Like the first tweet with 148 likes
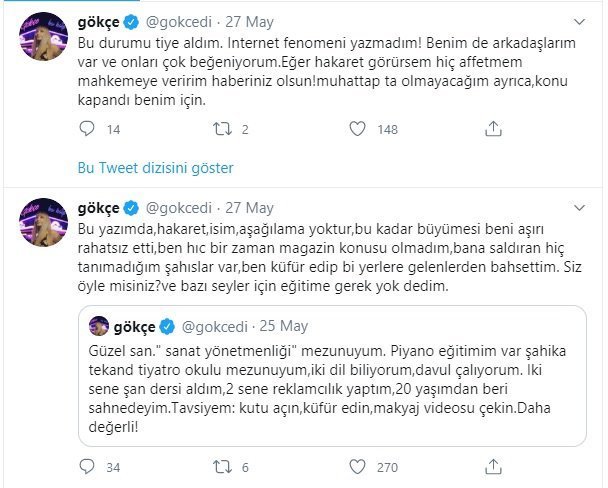608x488 pixels. pyautogui.click(x=357, y=128)
